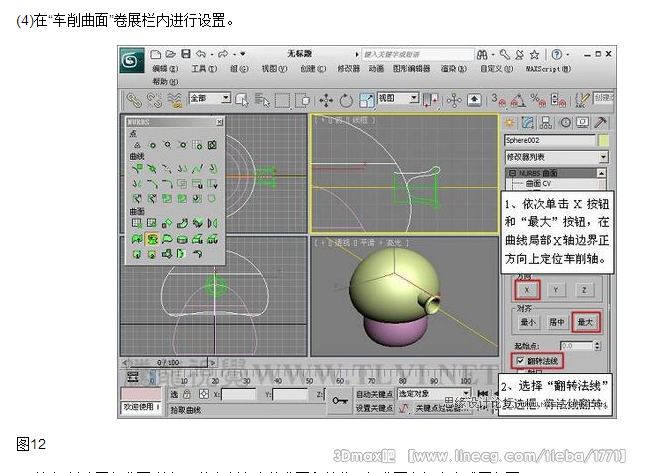Screen dimensions: 655x473
Task: Click the selection lock padlock icon
Action: tap(187, 394)
